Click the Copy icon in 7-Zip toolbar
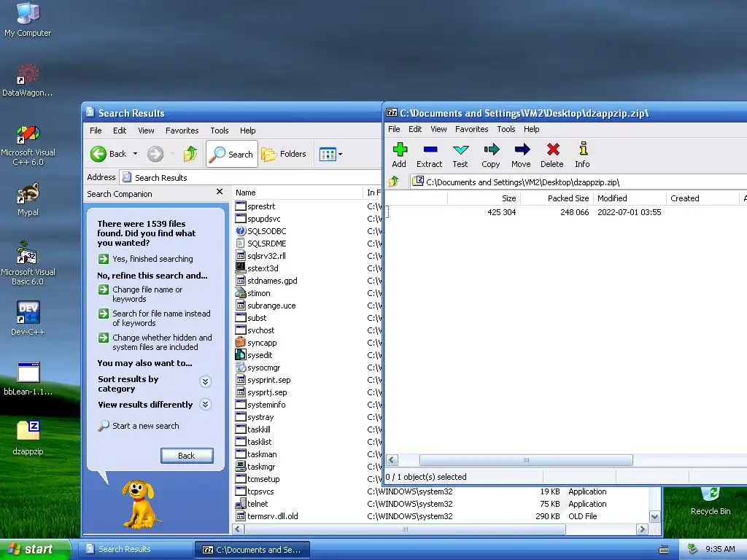 (491, 155)
